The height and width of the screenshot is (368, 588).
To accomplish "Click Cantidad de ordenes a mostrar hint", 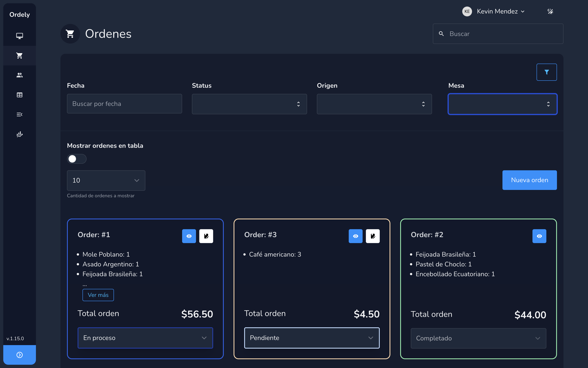I will 101,196.
